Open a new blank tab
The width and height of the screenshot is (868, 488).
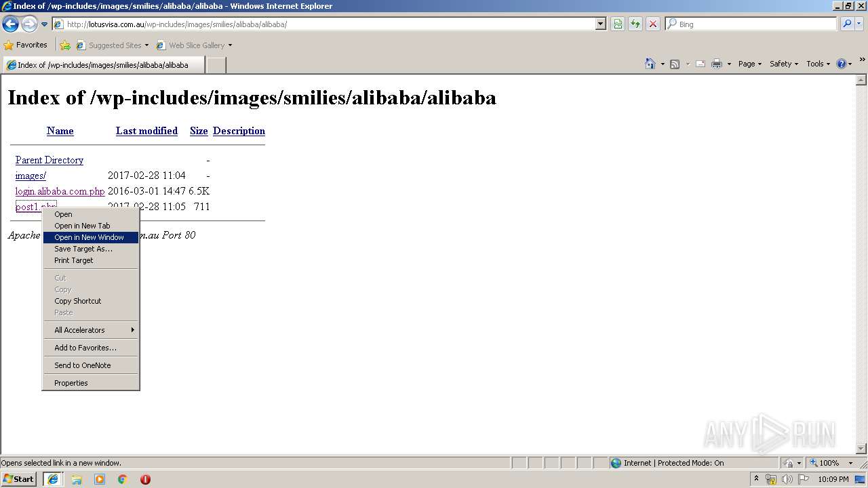point(216,65)
